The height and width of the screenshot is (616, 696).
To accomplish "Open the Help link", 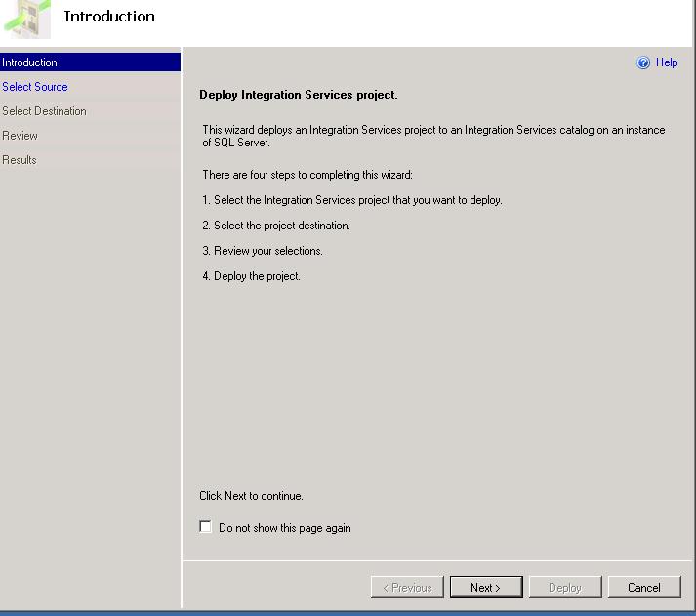I will click(x=667, y=62).
